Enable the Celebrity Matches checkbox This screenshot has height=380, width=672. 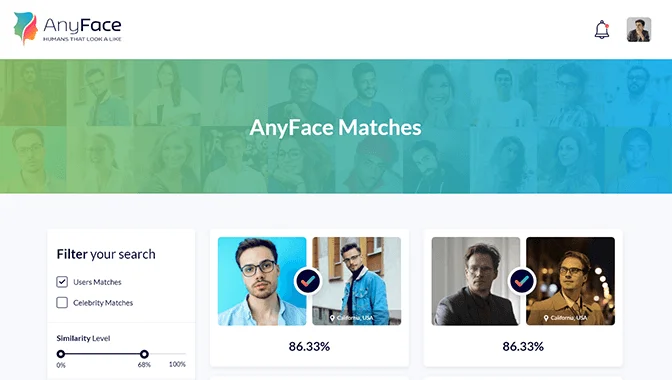[62, 302]
